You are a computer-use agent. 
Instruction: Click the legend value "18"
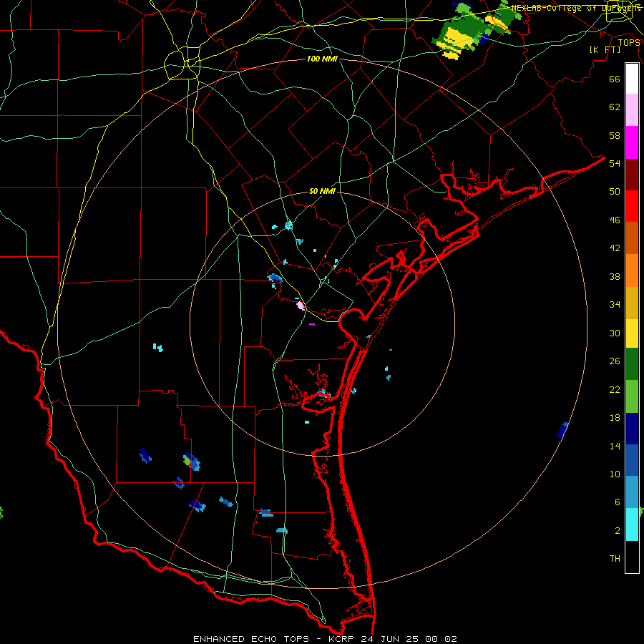click(x=615, y=418)
